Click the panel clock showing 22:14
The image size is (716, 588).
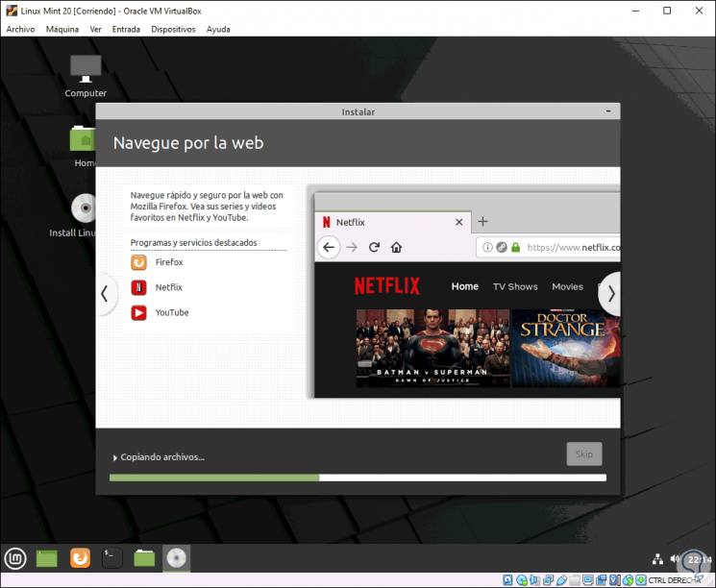coord(700,559)
